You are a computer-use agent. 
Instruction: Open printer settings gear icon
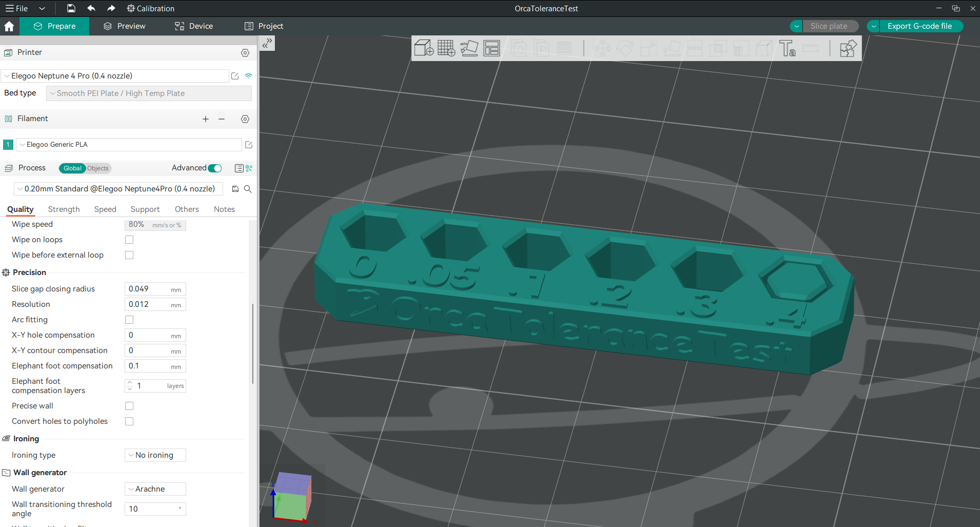click(x=245, y=53)
